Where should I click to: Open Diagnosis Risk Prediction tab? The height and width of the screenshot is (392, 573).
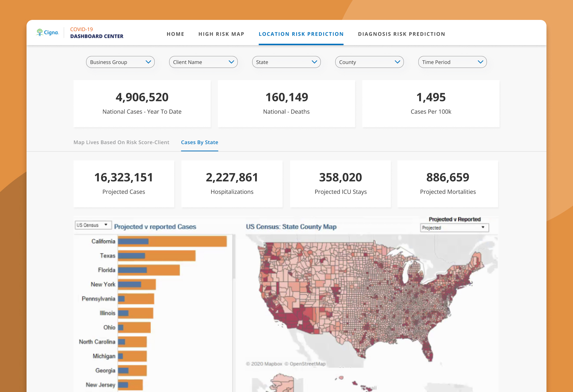401,34
